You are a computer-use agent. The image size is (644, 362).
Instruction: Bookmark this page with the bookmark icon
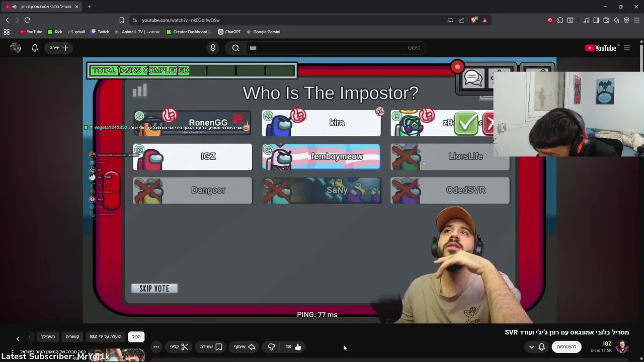coord(121,20)
